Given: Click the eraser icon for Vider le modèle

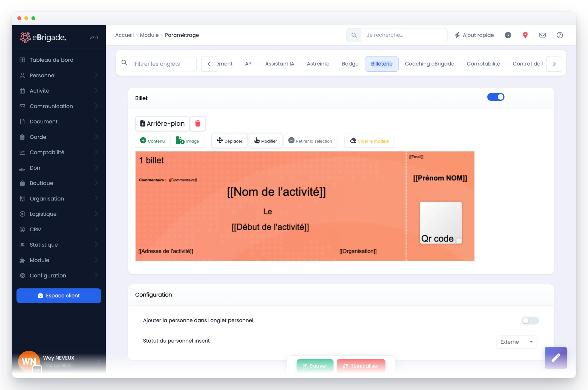Looking at the screenshot, I should click(x=353, y=141).
